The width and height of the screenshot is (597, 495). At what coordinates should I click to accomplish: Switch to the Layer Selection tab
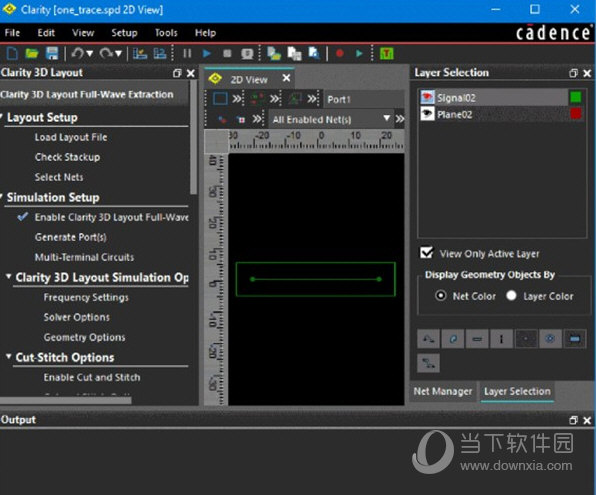tap(517, 391)
